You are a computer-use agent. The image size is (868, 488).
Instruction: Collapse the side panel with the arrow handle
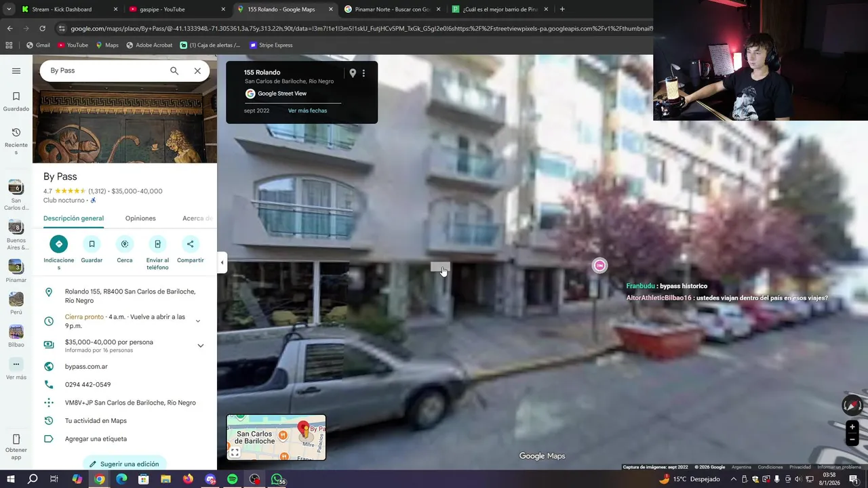pos(222,262)
